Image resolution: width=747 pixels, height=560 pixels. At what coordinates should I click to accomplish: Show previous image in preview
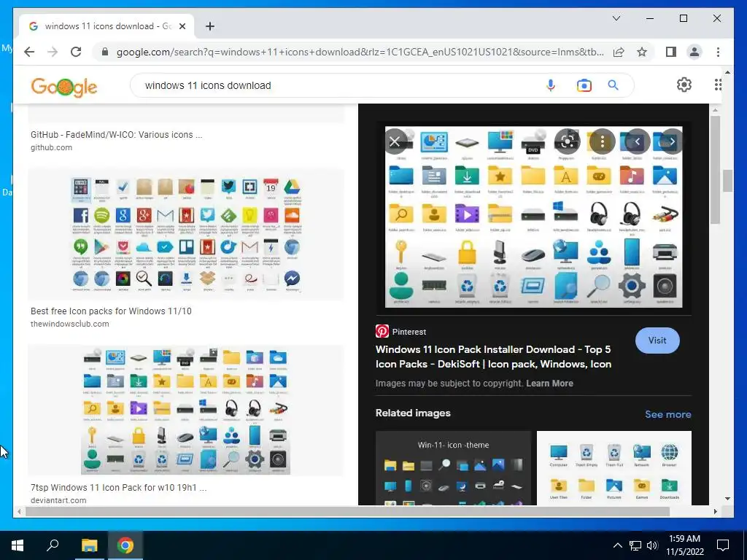point(638,141)
